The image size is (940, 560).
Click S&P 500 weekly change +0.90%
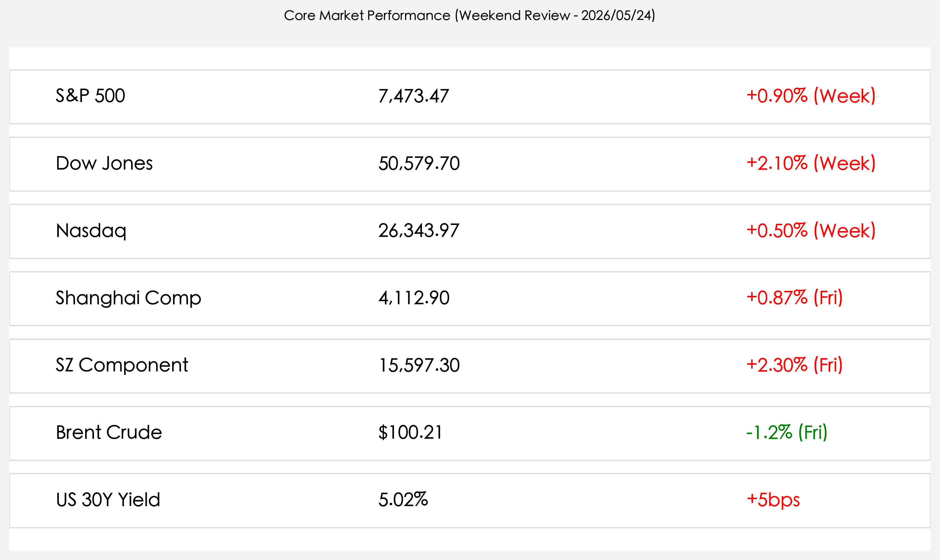[811, 96]
